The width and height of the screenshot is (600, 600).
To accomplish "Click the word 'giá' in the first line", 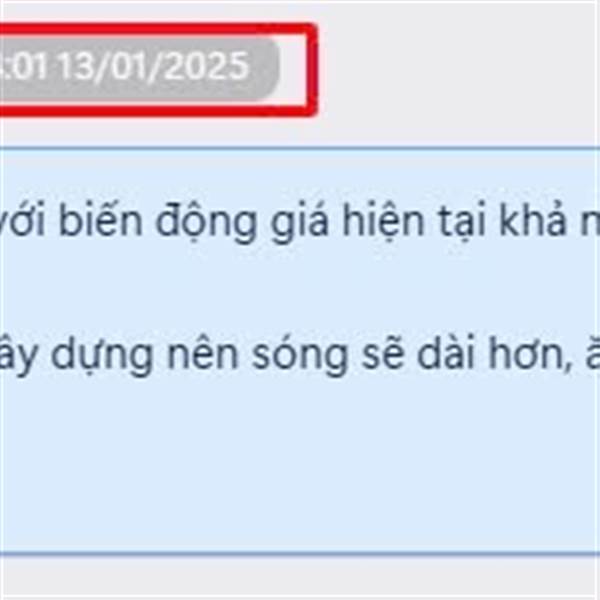I will pos(299,223).
